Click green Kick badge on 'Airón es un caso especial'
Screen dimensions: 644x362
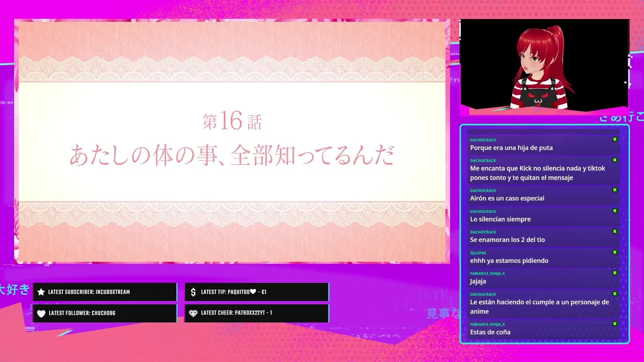(615, 190)
